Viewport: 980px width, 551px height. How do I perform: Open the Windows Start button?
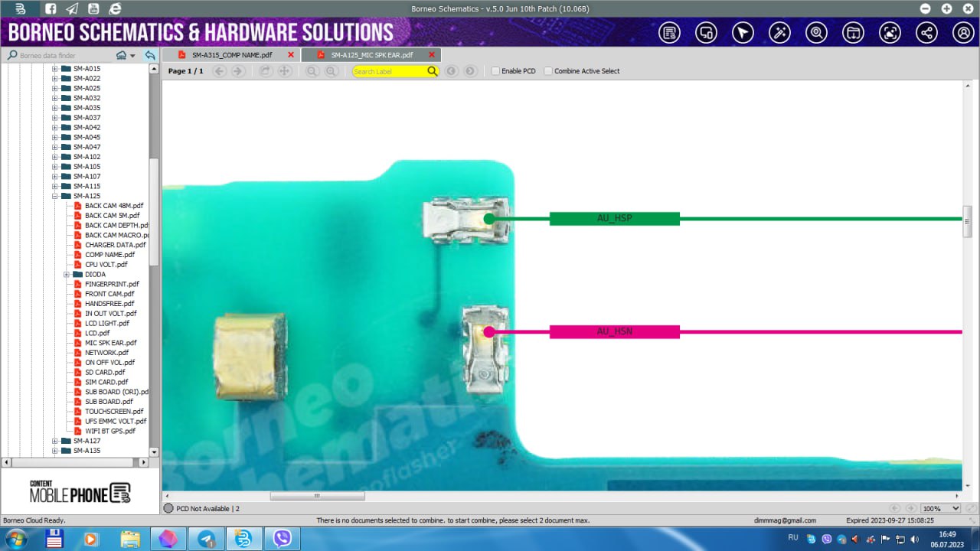pyautogui.click(x=15, y=539)
